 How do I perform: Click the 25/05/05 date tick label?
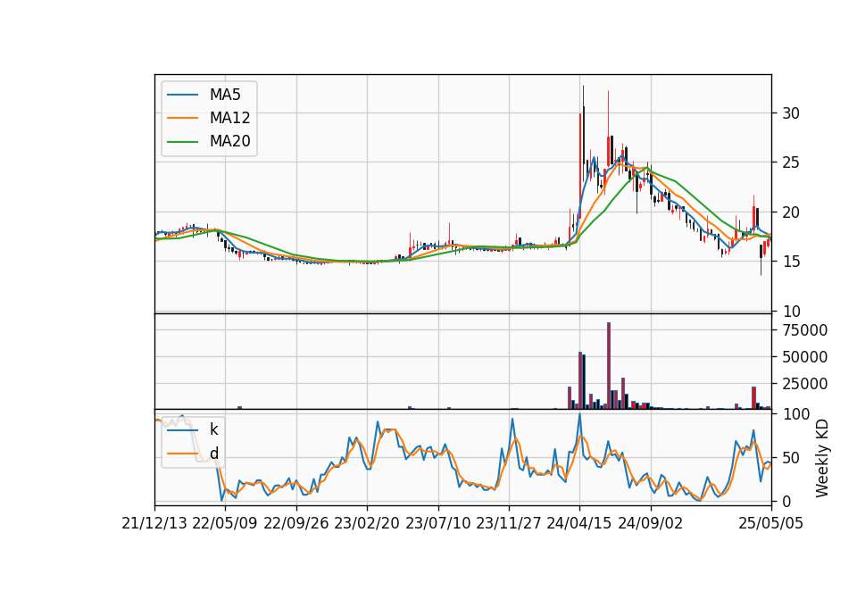click(770, 523)
